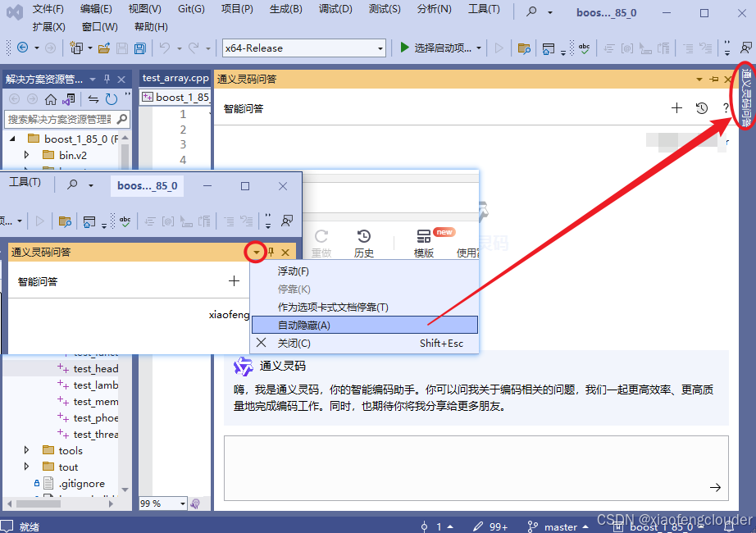Open the 99 % zoom level dropdown
Image resolution: width=756 pixels, height=533 pixels.
pos(183,503)
